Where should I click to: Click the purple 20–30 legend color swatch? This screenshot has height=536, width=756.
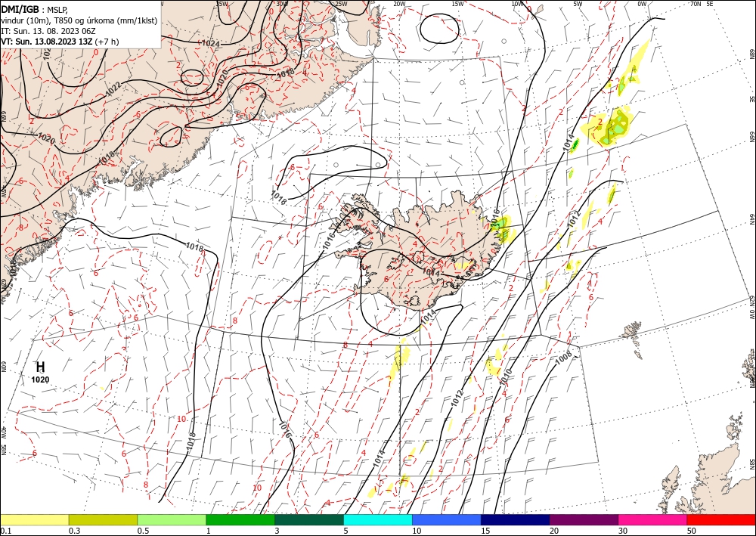pyautogui.click(x=584, y=519)
